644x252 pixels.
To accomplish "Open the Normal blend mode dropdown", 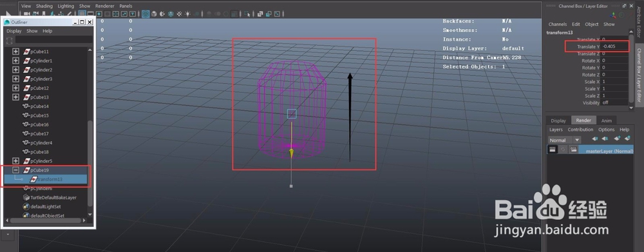I will [x=565, y=141].
